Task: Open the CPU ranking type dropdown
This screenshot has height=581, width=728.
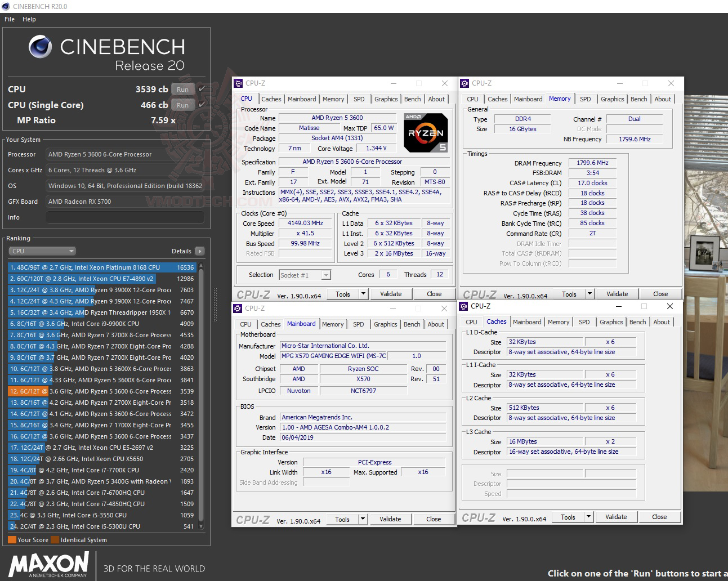Action: (x=42, y=251)
